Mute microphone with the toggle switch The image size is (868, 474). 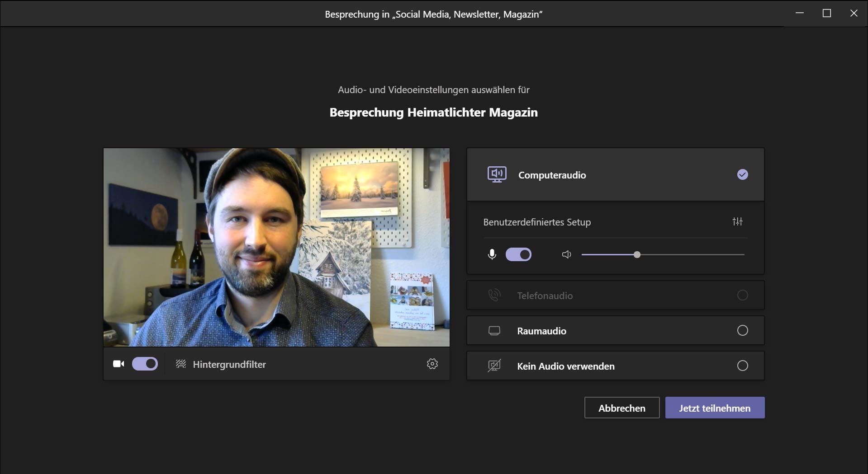coord(518,255)
